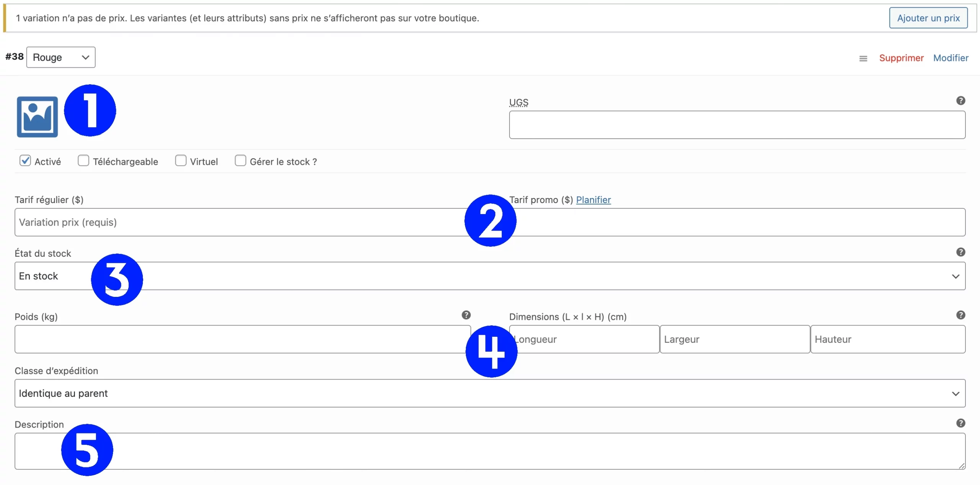Viewport: 980px width, 485px height.
Task: Click the Largeur dimension field
Action: tap(734, 339)
